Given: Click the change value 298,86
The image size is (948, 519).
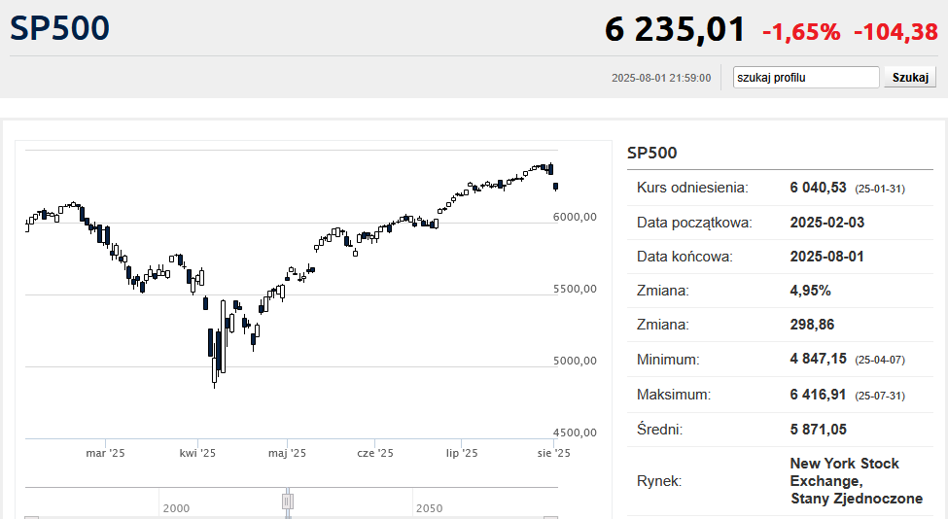Looking at the screenshot, I should (812, 325).
